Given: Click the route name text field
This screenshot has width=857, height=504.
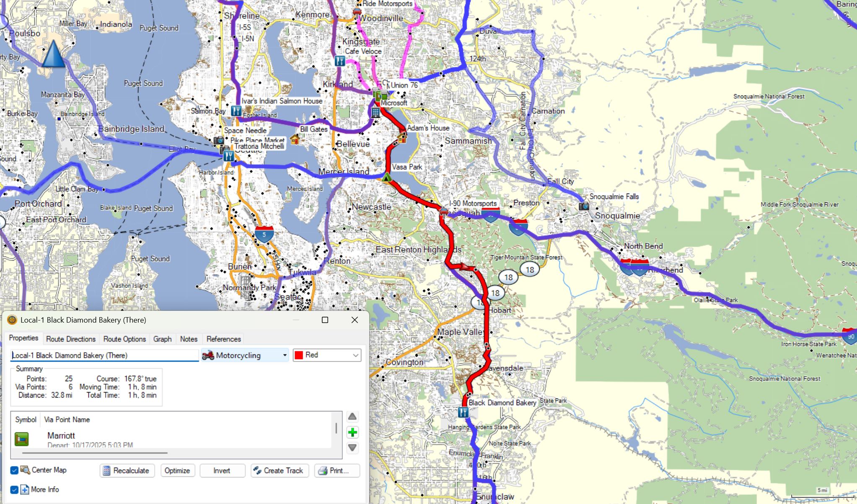Looking at the screenshot, I should [104, 355].
